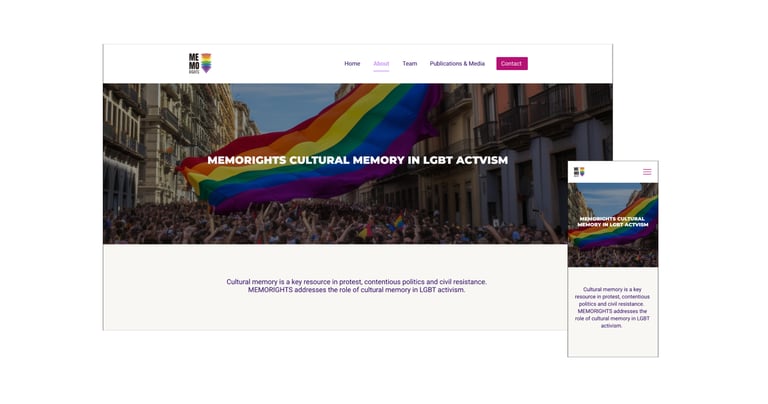Select the About navigation item

(x=381, y=64)
